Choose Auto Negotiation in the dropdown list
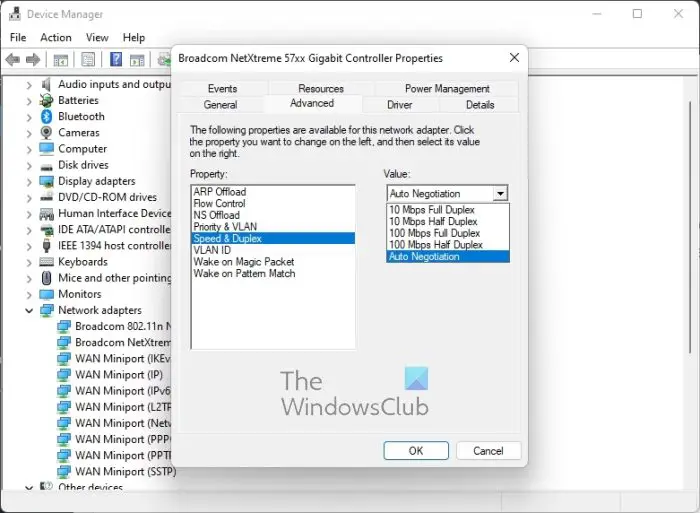Viewport: 700px width, 513px height. click(x=448, y=257)
